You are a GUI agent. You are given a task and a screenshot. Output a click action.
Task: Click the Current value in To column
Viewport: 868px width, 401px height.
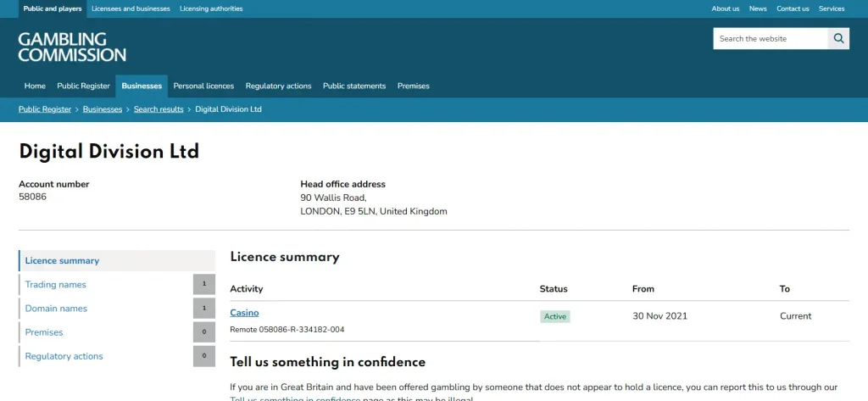(795, 316)
